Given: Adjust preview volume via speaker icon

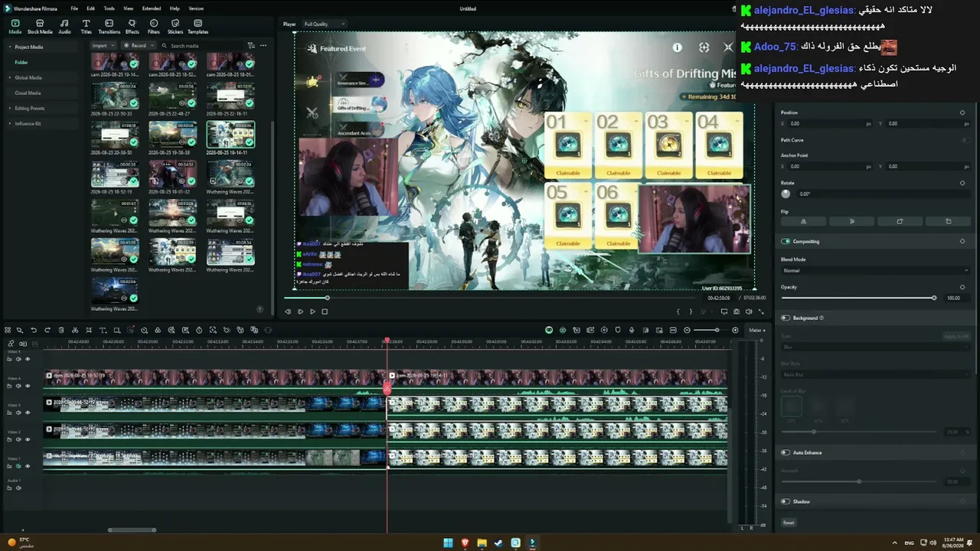Looking at the screenshot, I should click(749, 311).
